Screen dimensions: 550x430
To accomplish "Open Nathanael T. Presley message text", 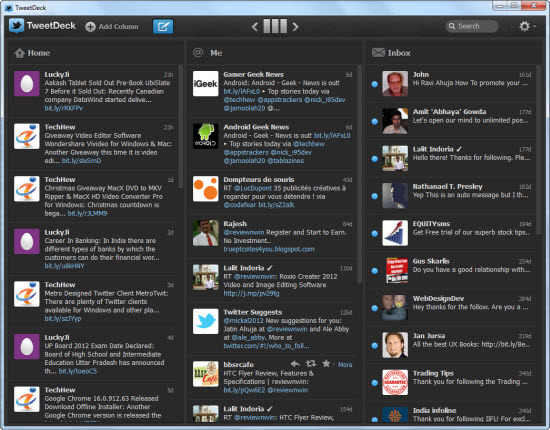I will [470, 195].
